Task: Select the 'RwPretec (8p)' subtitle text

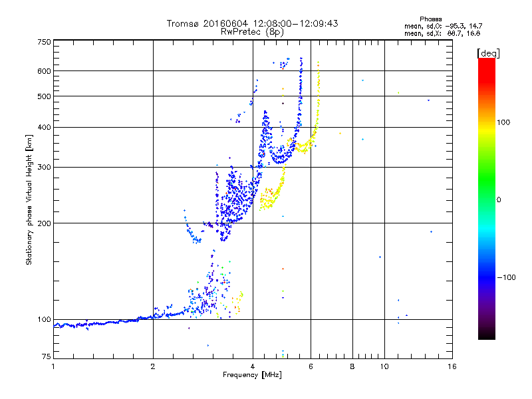Action: point(252,32)
